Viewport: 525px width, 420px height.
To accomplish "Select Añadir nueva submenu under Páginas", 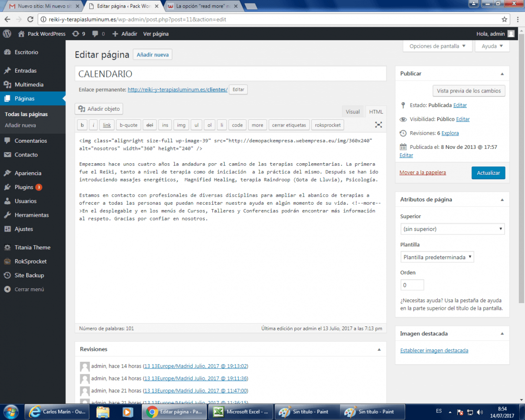I will (x=21, y=125).
